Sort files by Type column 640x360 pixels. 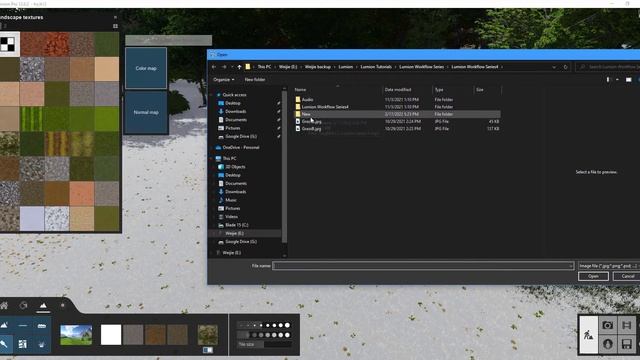pyautogui.click(x=439, y=90)
